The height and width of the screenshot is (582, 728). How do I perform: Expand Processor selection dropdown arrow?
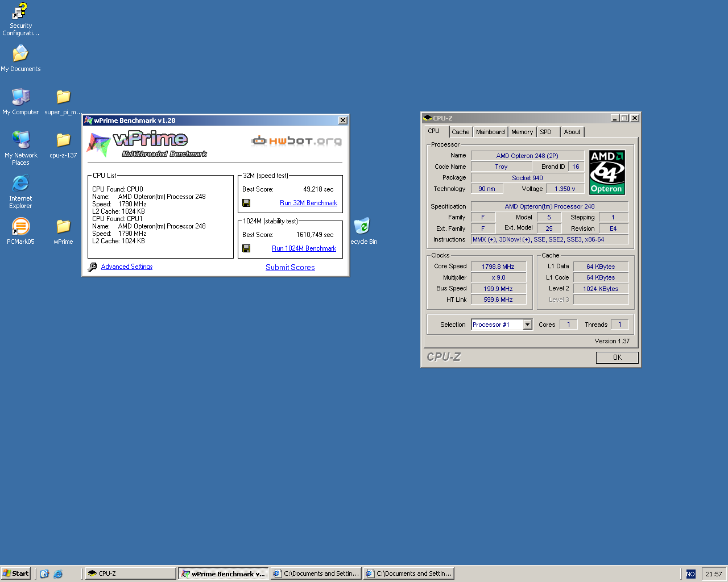pyautogui.click(x=527, y=325)
